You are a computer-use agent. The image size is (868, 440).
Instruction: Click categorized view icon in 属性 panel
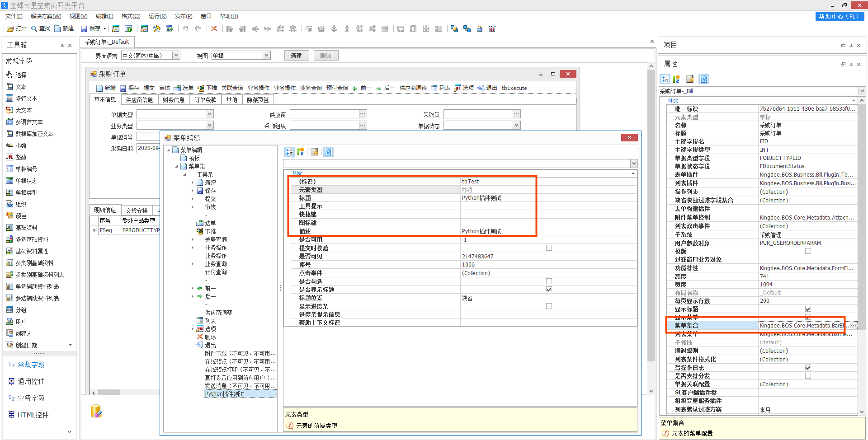point(665,79)
